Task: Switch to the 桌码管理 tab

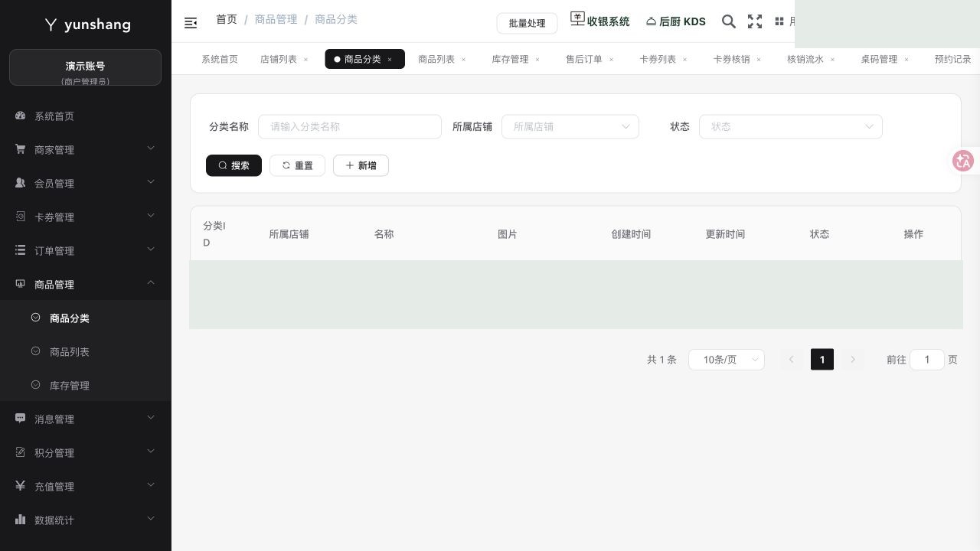Action: click(x=879, y=59)
